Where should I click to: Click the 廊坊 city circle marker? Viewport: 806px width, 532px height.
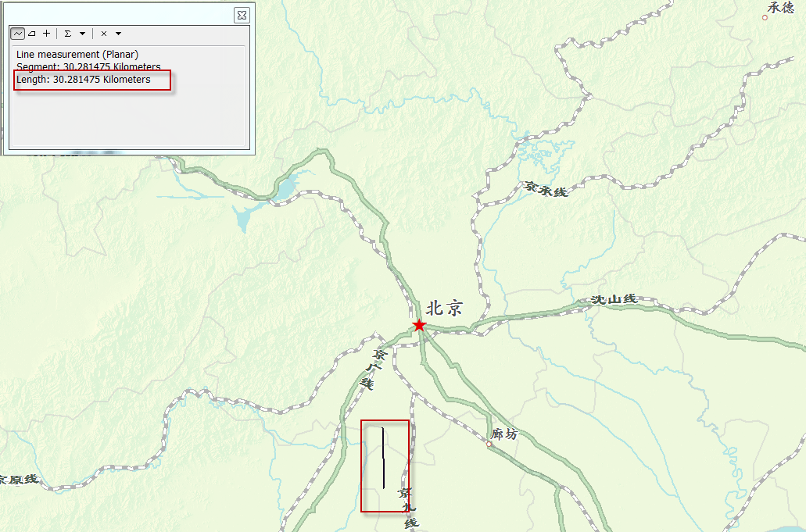point(489,445)
